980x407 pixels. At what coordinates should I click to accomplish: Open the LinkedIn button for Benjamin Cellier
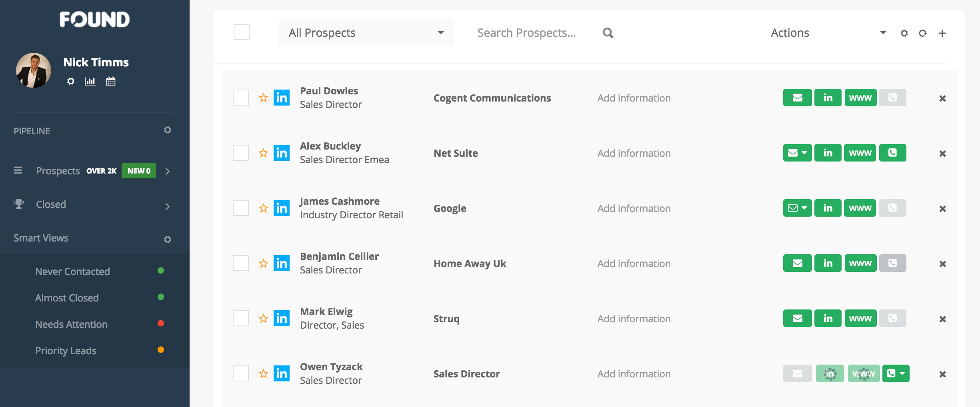coord(828,263)
